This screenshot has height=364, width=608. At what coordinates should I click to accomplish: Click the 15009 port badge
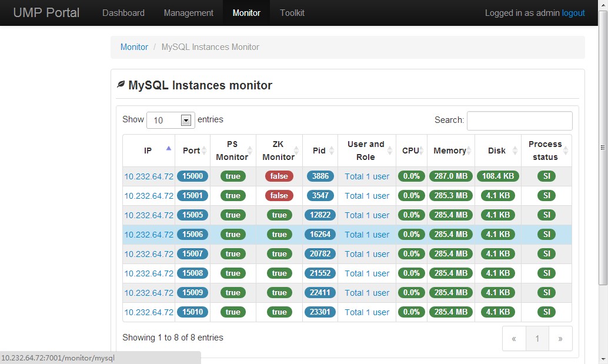click(x=193, y=292)
